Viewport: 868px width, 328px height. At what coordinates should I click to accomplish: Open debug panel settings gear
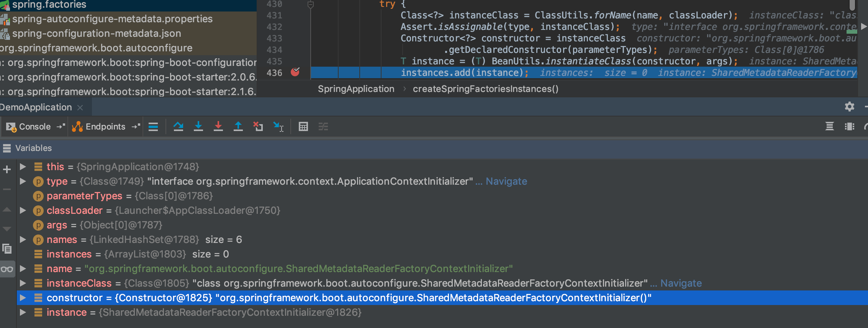[x=850, y=107]
